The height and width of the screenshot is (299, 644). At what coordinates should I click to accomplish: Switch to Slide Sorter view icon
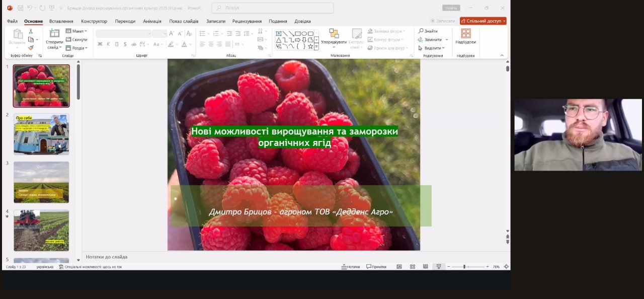(x=412, y=267)
